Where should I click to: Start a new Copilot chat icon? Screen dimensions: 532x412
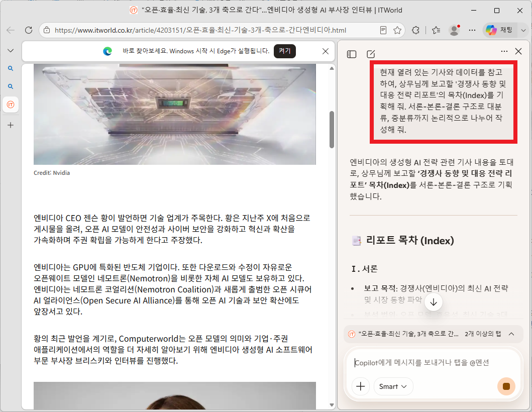coord(371,54)
